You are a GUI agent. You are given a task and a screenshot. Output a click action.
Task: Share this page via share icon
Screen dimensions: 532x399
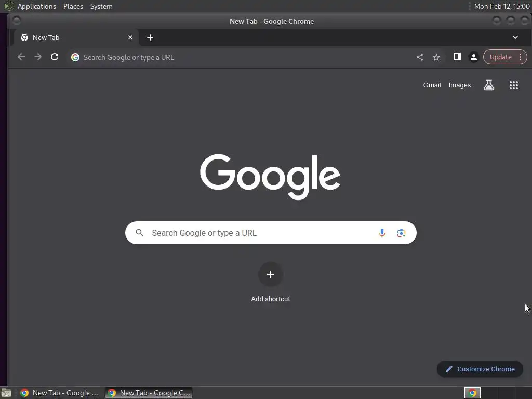click(420, 57)
